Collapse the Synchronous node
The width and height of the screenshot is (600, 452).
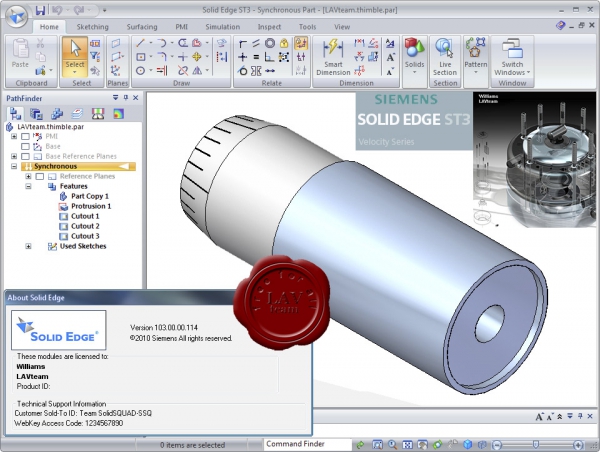pyautogui.click(x=14, y=166)
